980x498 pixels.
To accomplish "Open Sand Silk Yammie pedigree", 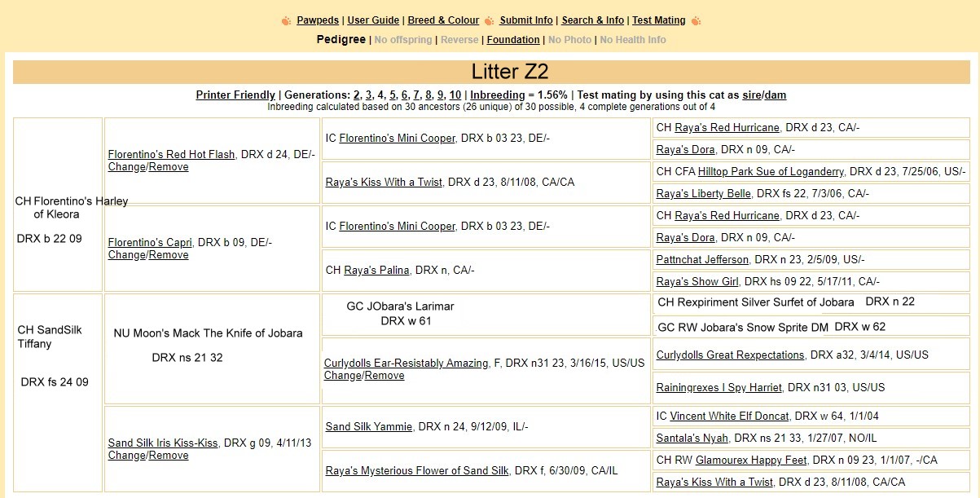I will click(369, 427).
